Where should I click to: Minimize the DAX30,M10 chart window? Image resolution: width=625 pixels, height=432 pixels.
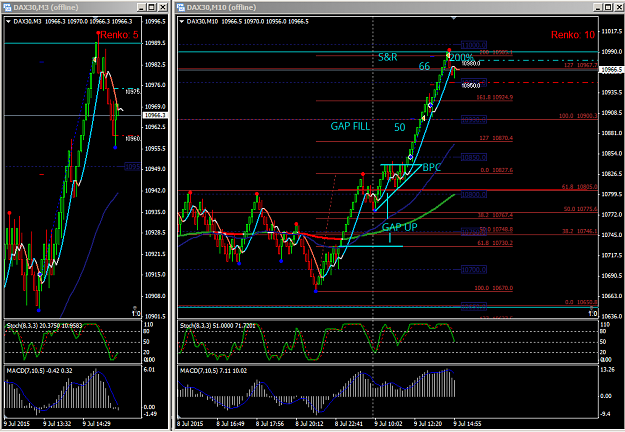point(597,7)
